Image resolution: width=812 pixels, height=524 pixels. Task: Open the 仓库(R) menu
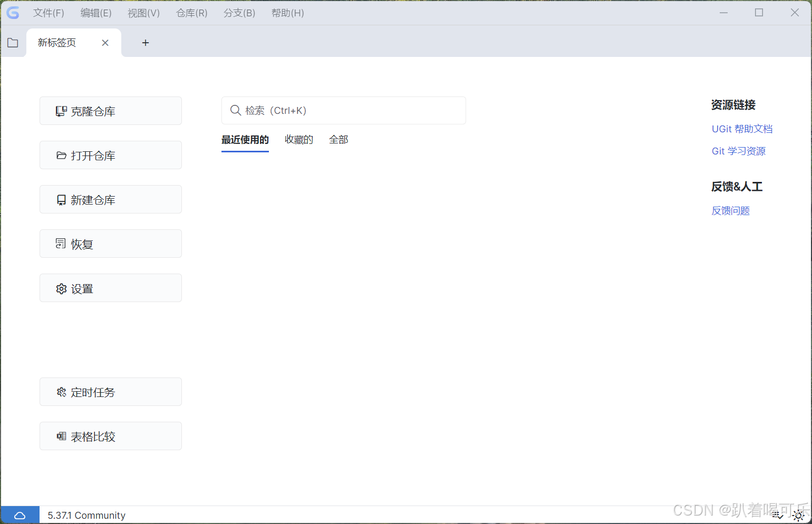(x=191, y=13)
